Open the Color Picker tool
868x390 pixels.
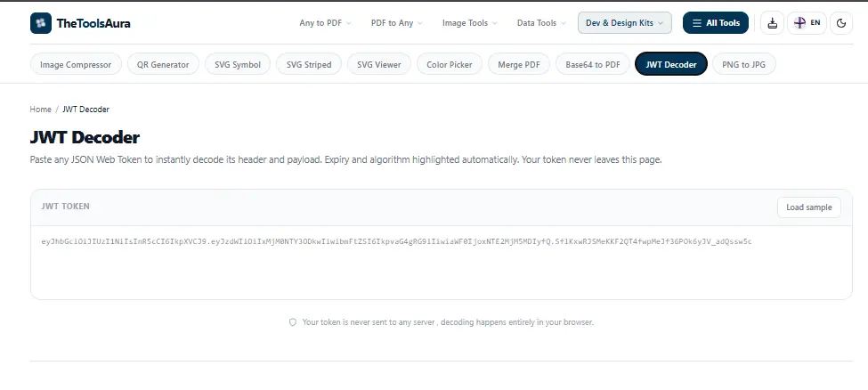[450, 64]
